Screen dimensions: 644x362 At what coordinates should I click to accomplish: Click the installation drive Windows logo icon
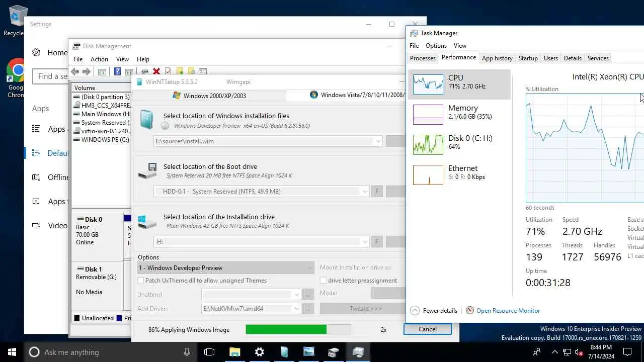pos(147,222)
